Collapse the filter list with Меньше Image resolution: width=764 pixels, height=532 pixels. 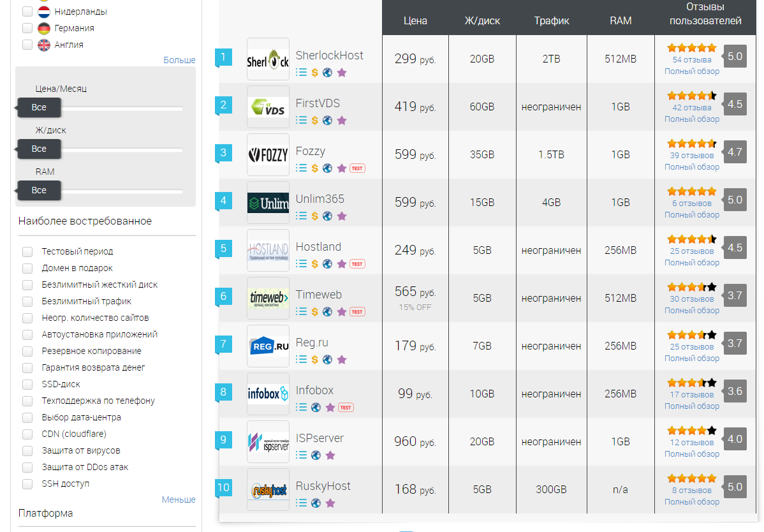pyautogui.click(x=179, y=499)
